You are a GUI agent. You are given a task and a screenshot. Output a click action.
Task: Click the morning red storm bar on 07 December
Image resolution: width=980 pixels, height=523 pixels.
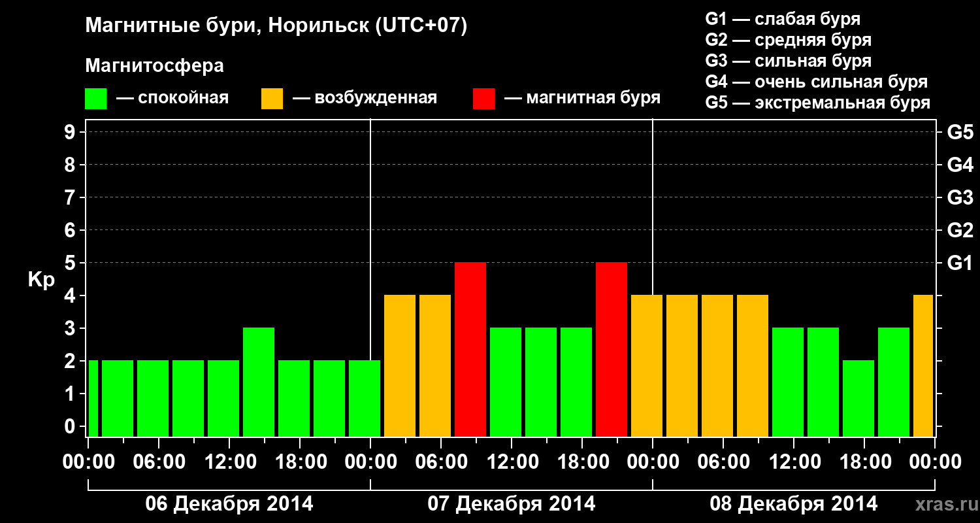point(470,349)
